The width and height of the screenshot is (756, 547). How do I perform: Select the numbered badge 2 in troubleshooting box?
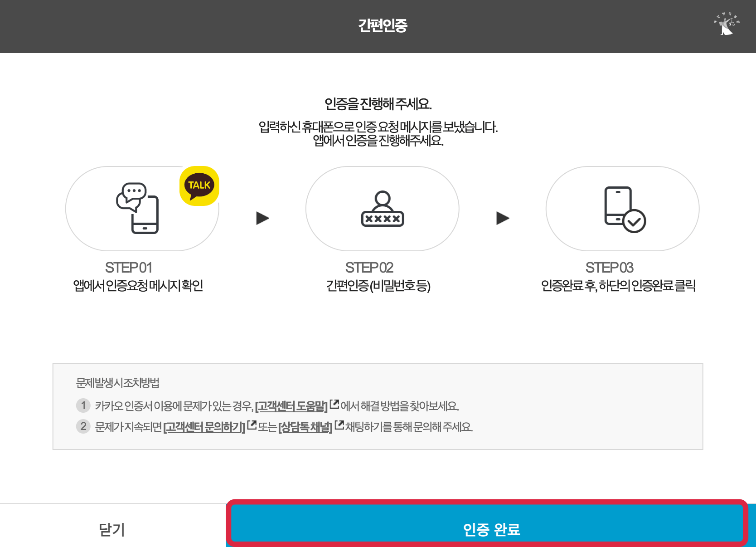click(83, 426)
